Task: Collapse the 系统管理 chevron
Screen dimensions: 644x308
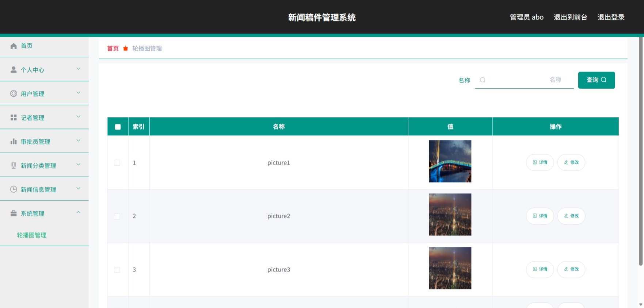Action: [78, 212]
